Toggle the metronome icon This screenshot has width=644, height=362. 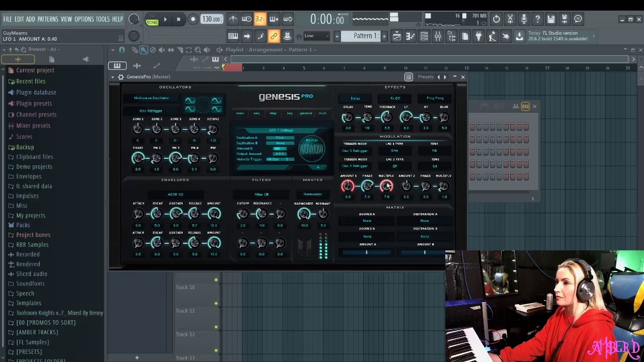(x=233, y=19)
